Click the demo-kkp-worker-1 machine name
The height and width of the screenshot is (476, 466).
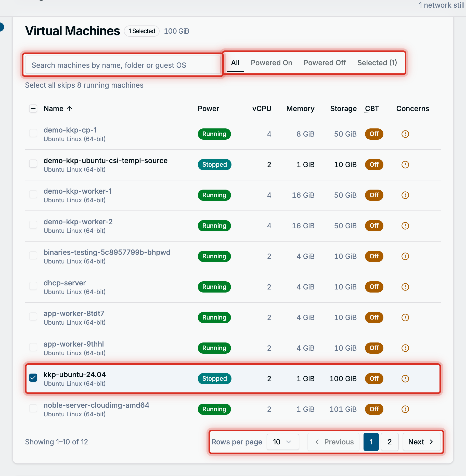pos(77,191)
